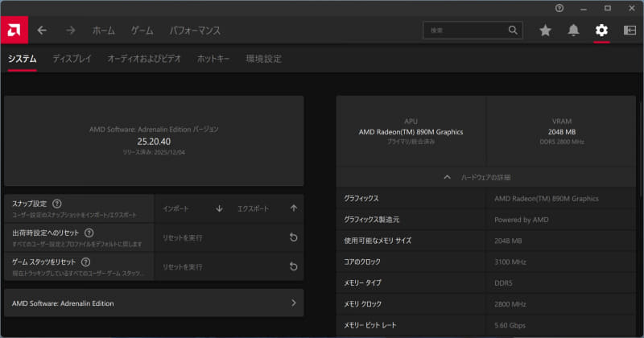The width and height of the screenshot is (644, 338).
Task: Click help icon beside スナップ設定
Action: [x=57, y=204]
